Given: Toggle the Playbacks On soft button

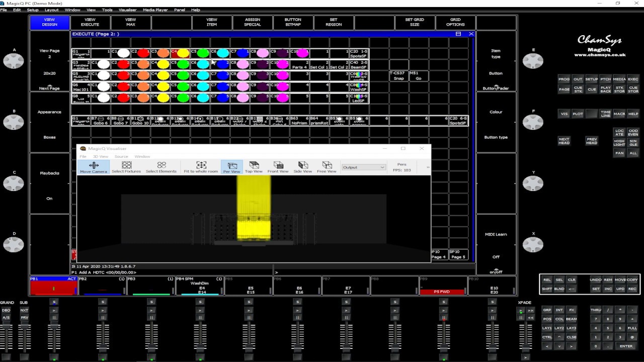Looking at the screenshot, I should (x=49, y=183).
